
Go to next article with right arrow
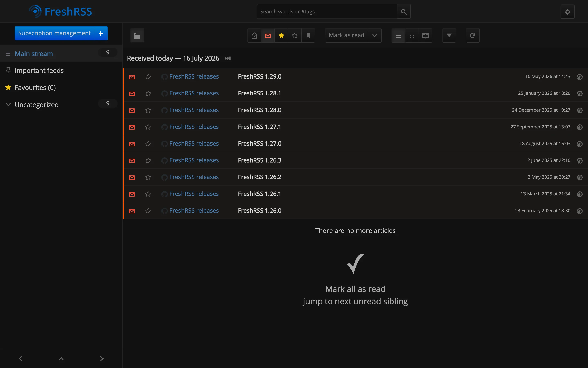click(x=102, y=359)
